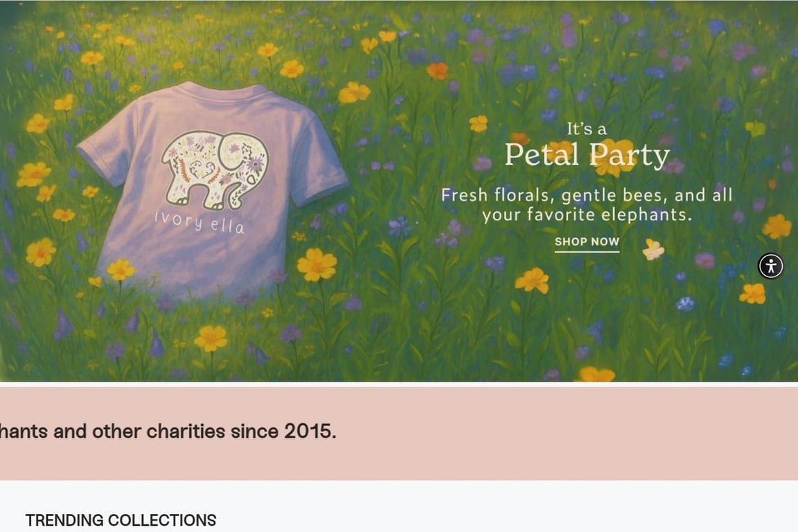The image size is (798, 532).
Task: Click the "It's a" tagline text
Action: [x=587, y=129]
